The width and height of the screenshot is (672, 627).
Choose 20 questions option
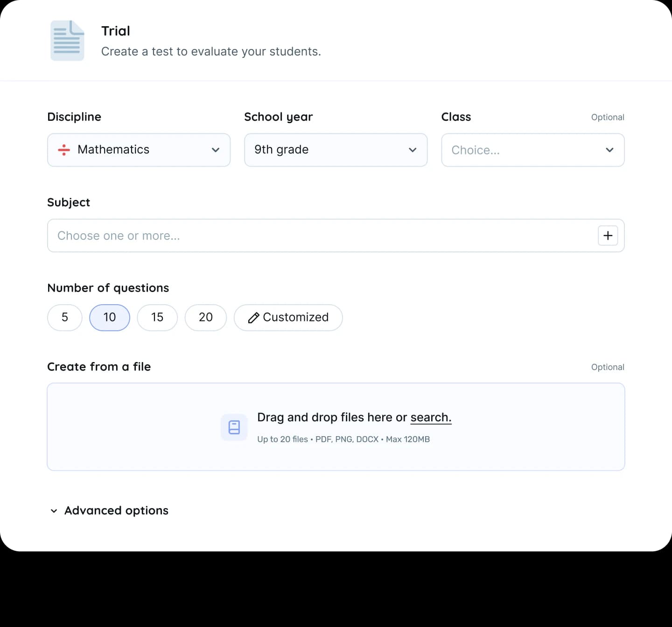click(206, 318)
